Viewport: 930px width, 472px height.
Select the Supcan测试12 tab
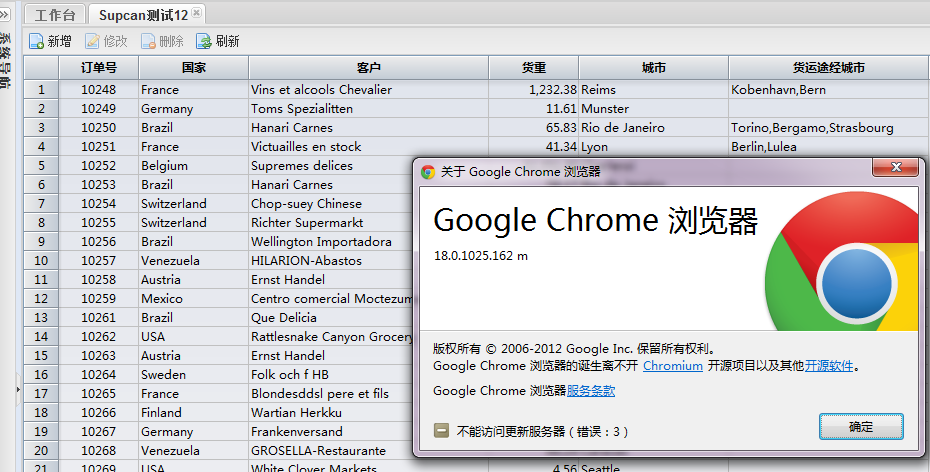[x=146, y=15]
